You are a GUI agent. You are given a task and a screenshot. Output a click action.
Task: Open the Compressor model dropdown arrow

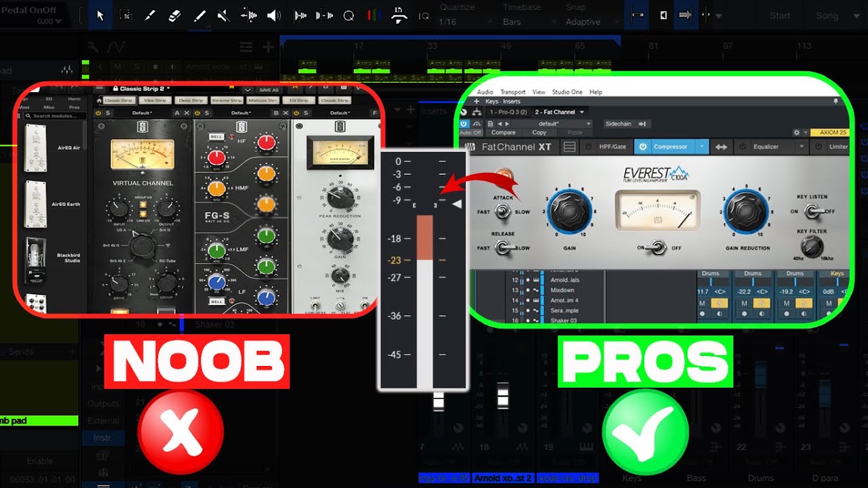(x=703, y=146)
